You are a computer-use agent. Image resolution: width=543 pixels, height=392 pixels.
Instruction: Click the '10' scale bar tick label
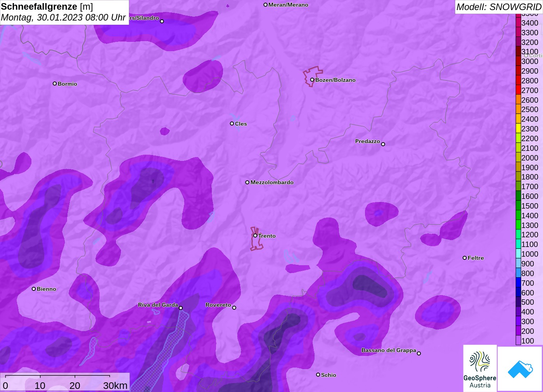coord(40,385)
